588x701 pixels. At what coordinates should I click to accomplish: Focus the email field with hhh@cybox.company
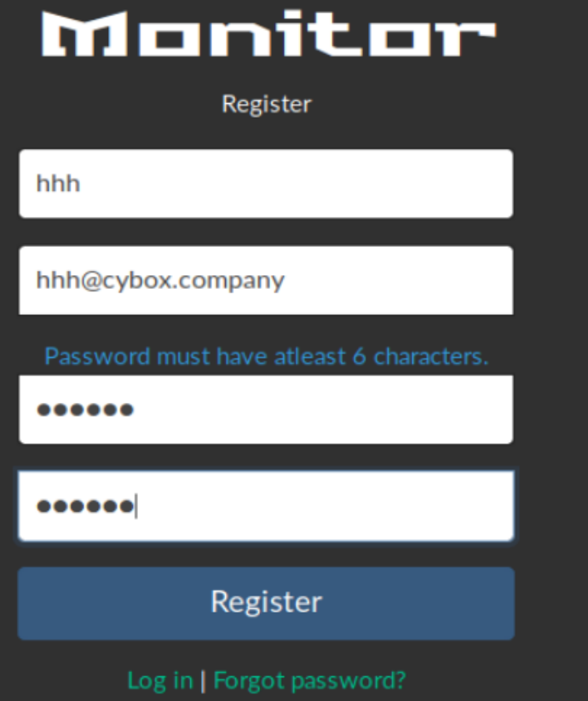pos(266,280)
